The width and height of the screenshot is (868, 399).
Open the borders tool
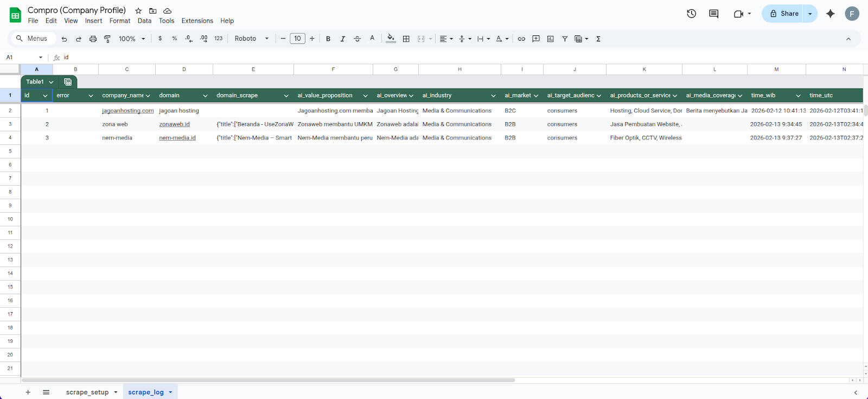pos(406,39)
